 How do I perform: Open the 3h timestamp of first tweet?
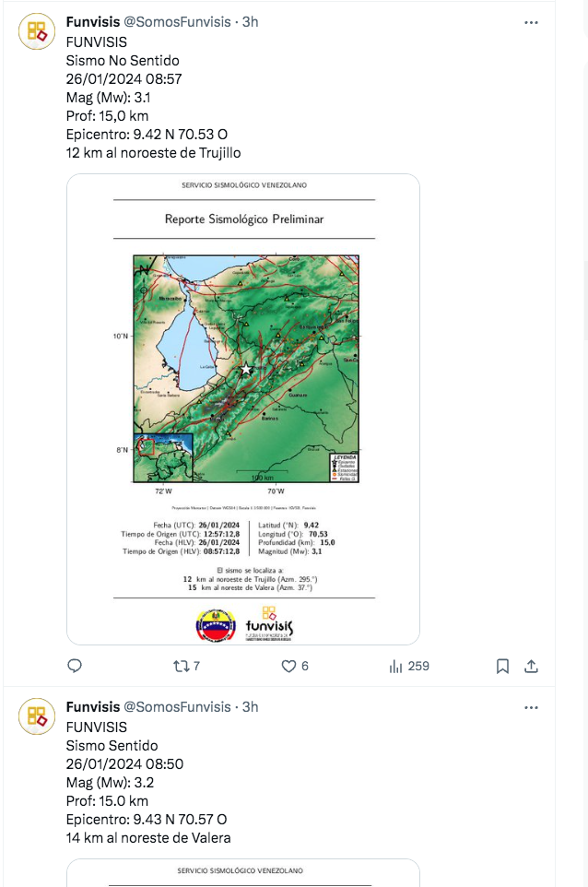pos(250,21)
